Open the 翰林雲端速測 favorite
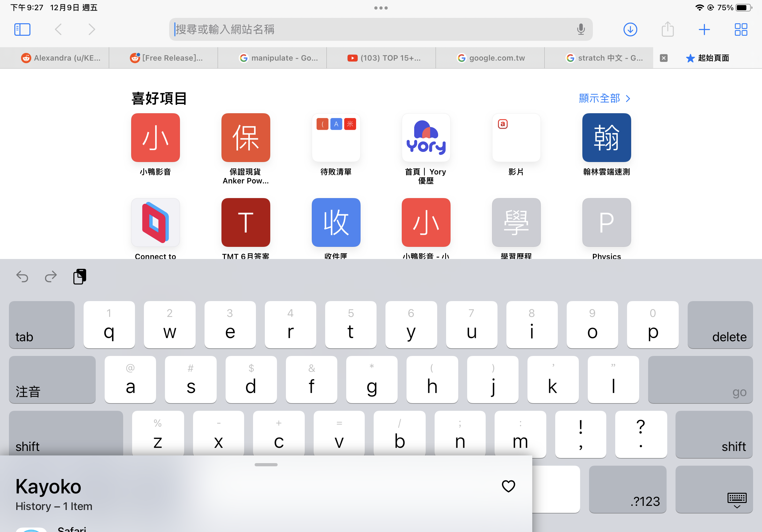This screenshot has width=762, height=532. [606, 138]
